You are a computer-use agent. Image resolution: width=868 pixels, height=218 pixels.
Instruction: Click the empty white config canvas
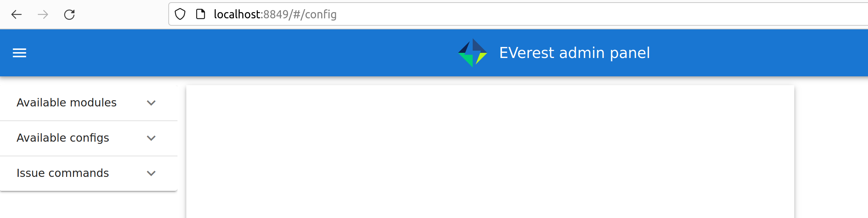(490, 154)
